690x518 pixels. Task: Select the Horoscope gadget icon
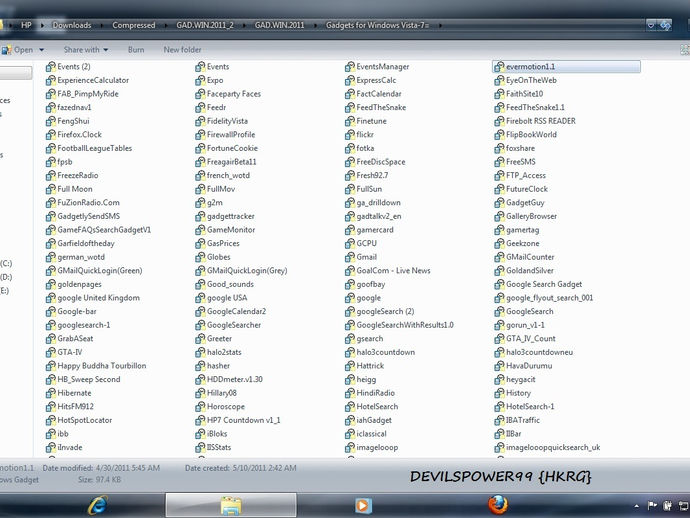point(200,407)
